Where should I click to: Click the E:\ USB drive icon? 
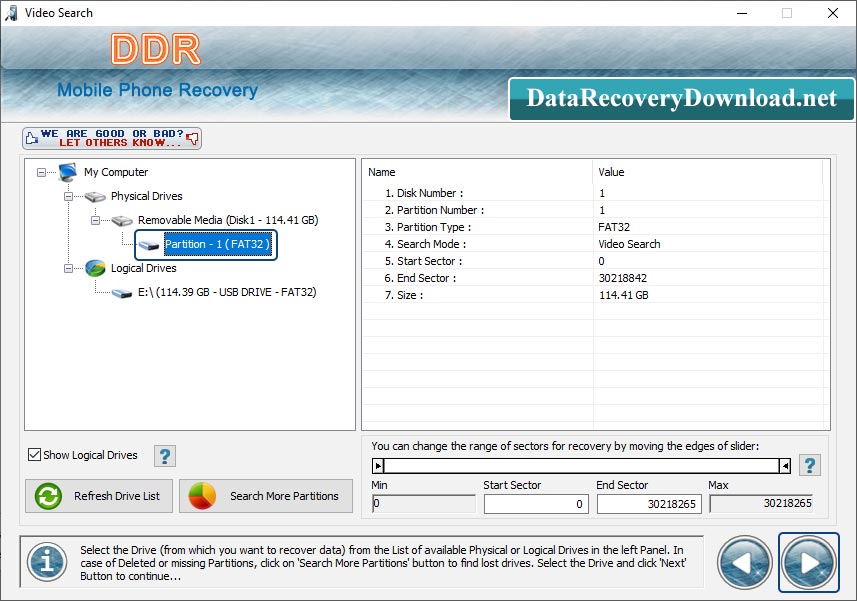122,293
